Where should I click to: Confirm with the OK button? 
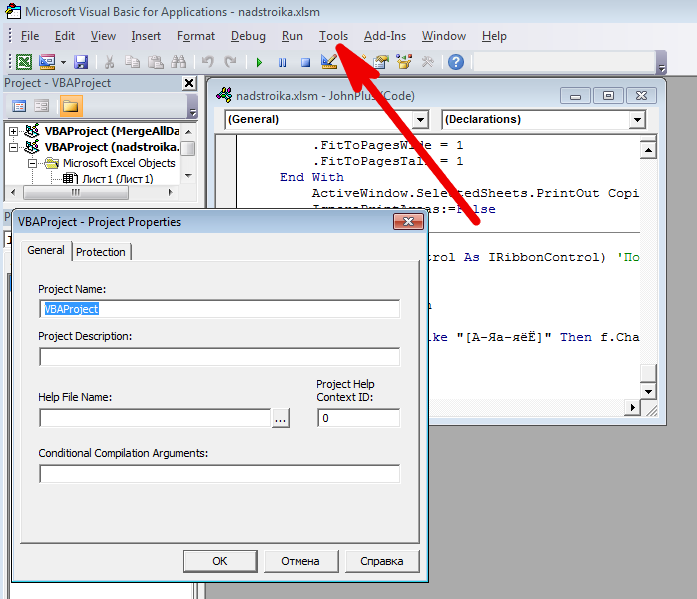pyautogui.click(x=220, y=561)
